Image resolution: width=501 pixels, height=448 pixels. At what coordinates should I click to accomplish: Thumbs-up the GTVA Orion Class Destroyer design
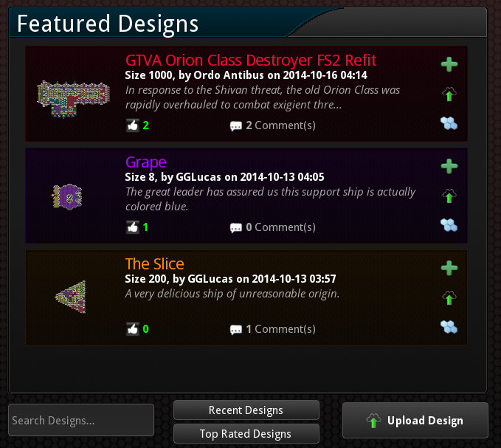click(133, 125)
